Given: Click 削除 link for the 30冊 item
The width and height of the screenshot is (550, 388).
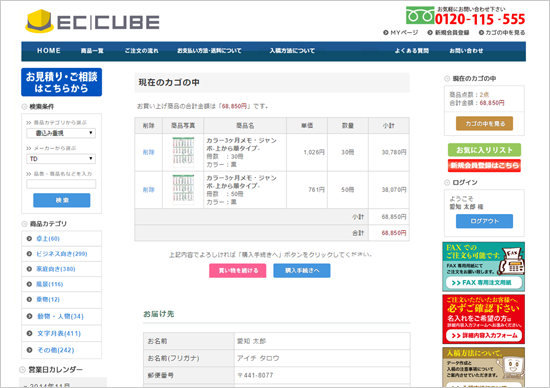Looking at the screenshot, I should [148, 152].
